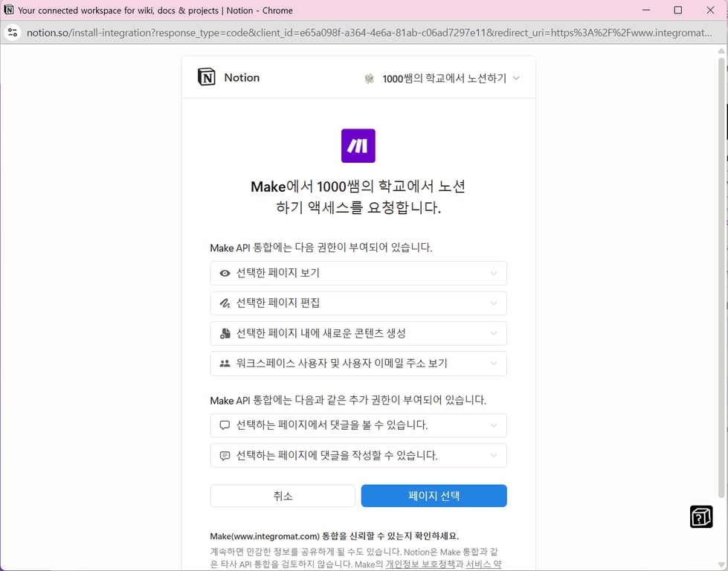Viewport: 728px width, 571px height.
Task: Click the Notion favicon in the title bar
Action: 9,10
